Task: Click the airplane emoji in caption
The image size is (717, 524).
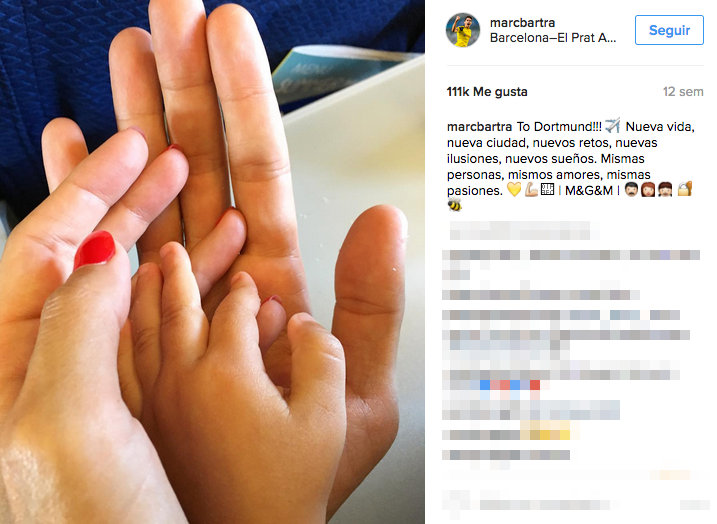Action: tap(613, 125)
